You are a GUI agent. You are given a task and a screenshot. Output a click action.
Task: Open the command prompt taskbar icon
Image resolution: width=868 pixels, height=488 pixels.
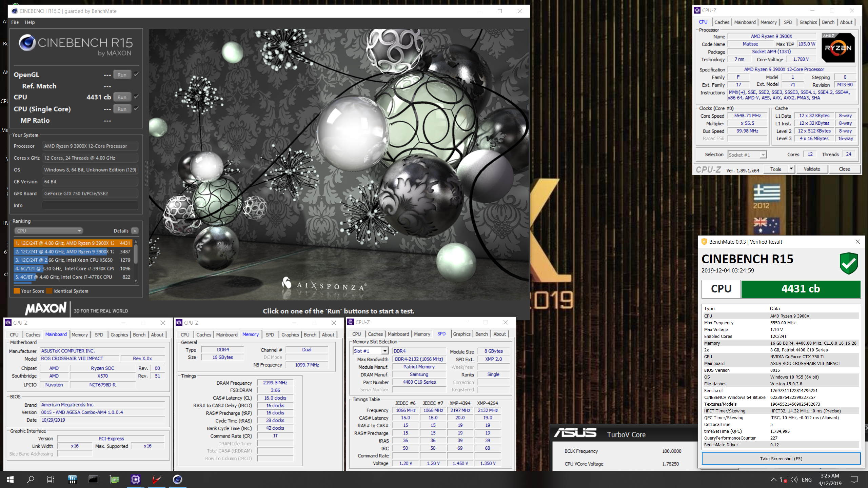[93, 480]
